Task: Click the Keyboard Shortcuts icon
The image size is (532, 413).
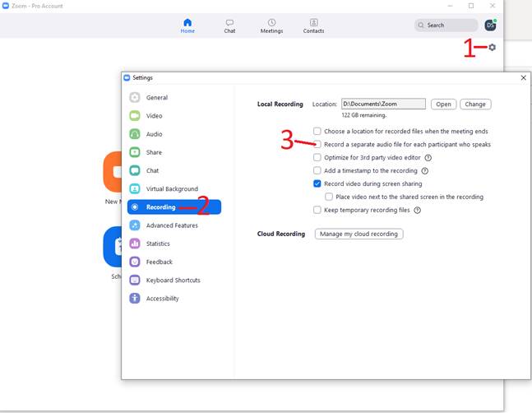Action: [x=135, y=280]
